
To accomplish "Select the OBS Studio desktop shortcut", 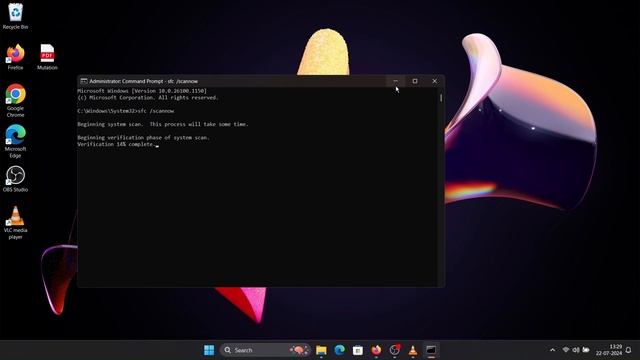I will [x=15, y=179].
